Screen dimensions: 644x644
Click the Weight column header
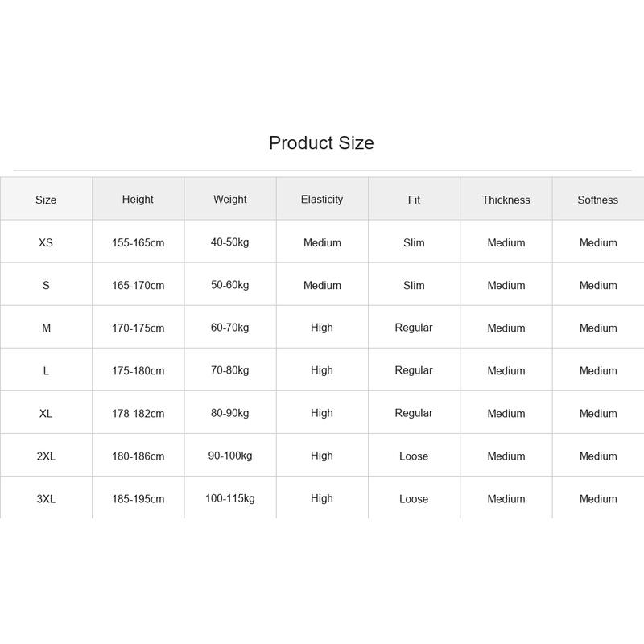[230, 199]
